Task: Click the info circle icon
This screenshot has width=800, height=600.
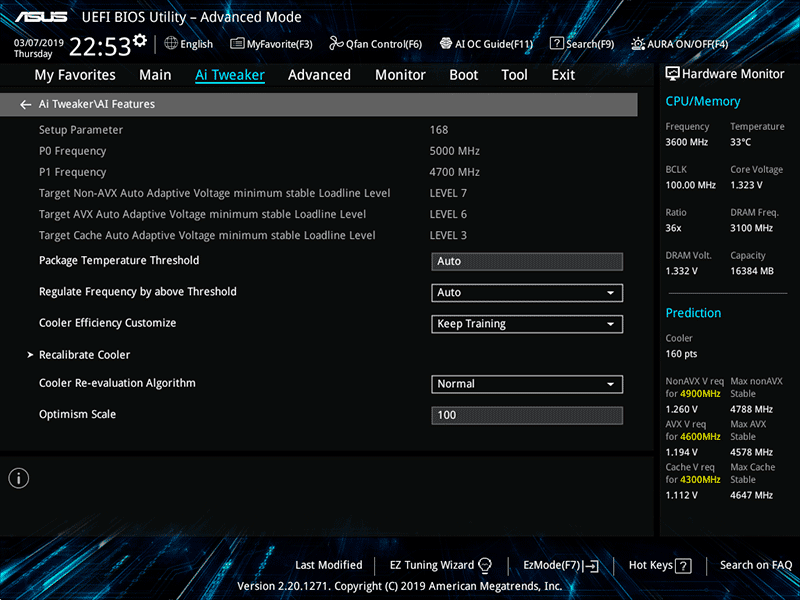Action: [19, 478]
